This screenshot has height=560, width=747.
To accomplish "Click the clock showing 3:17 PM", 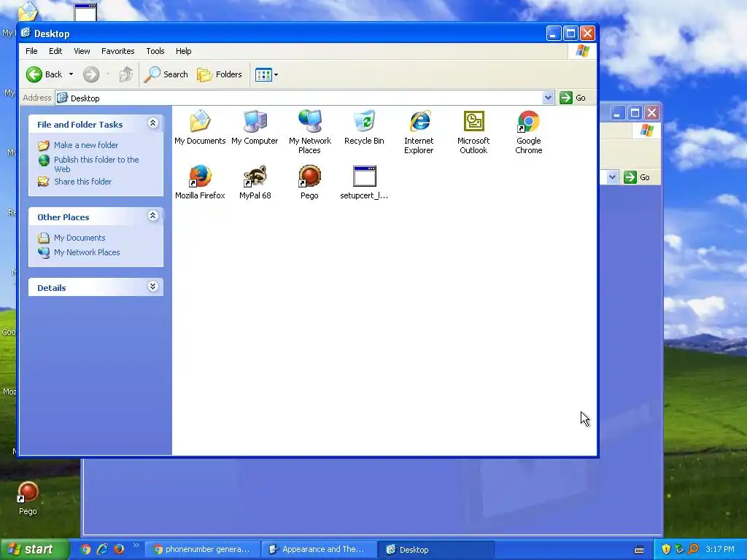I will click(x=720, y=550).
